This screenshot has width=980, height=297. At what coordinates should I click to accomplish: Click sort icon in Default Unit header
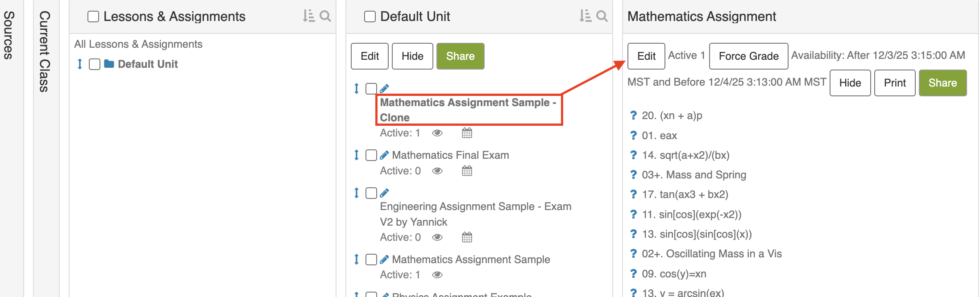(x=585, y=16)
